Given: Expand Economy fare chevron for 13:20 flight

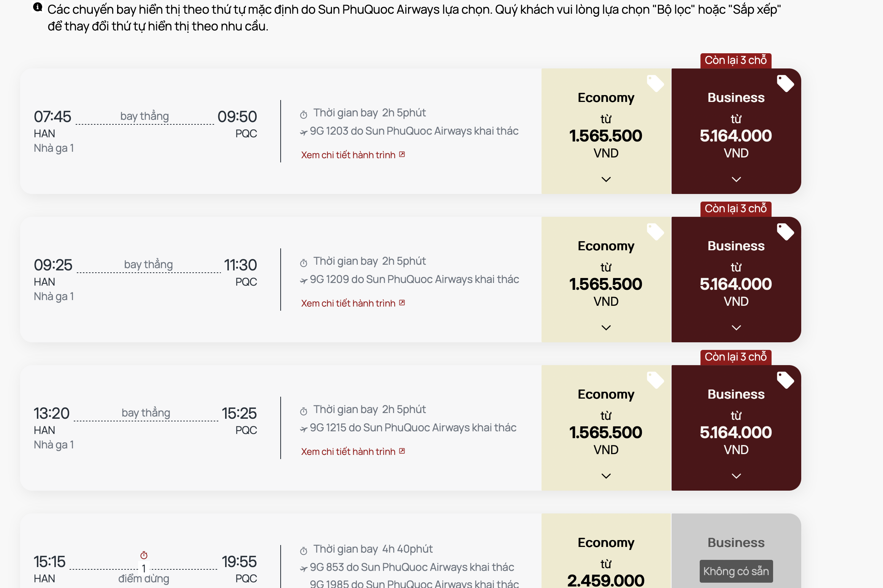Looking at the screenshot, I should [x=606, y=476].
